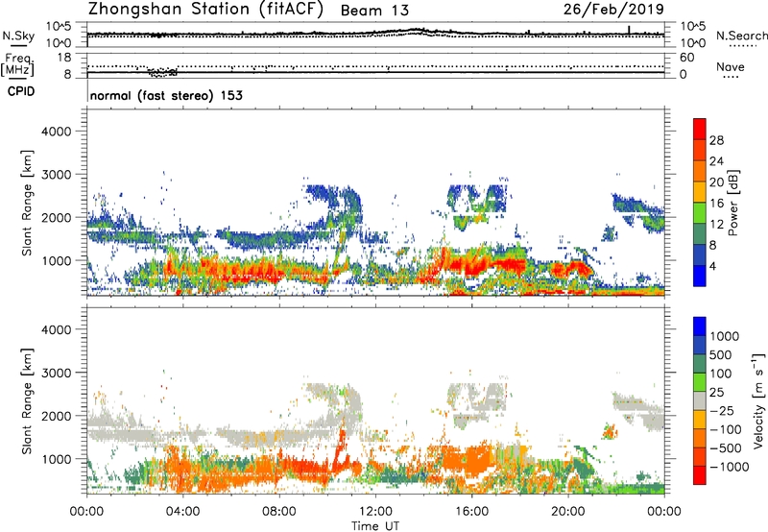Click the '16:00' time axis tick label

[x=471, y=512]
